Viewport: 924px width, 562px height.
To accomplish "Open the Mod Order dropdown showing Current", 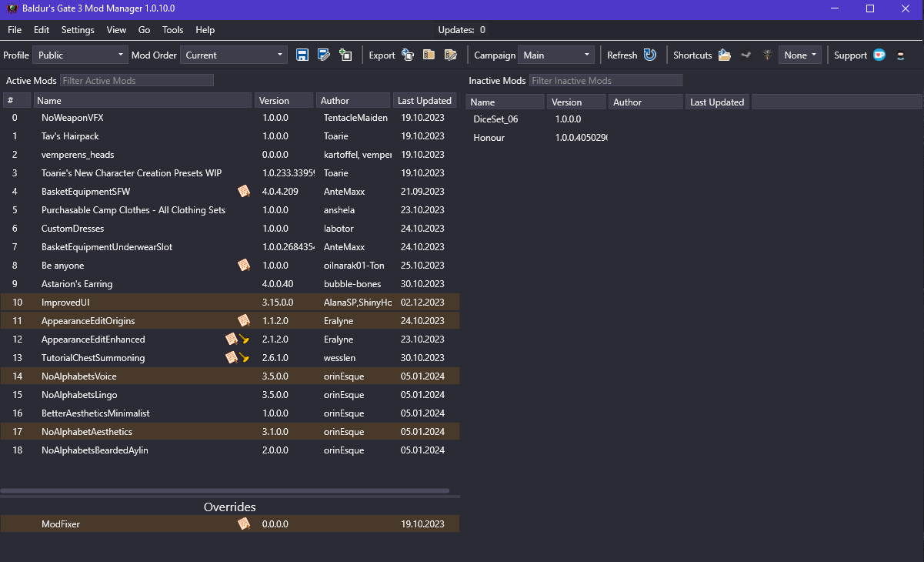I will click(x=234, y=55).
